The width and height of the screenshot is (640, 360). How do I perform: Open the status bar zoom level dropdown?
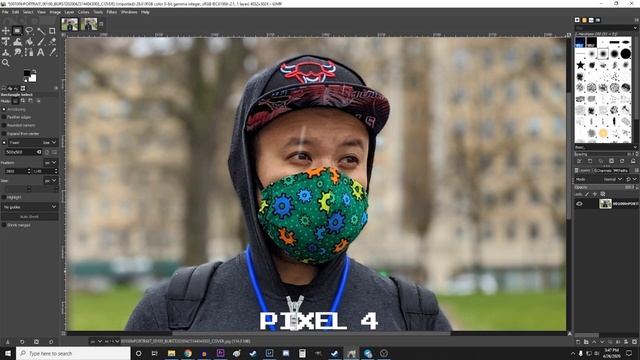(112, 341)
